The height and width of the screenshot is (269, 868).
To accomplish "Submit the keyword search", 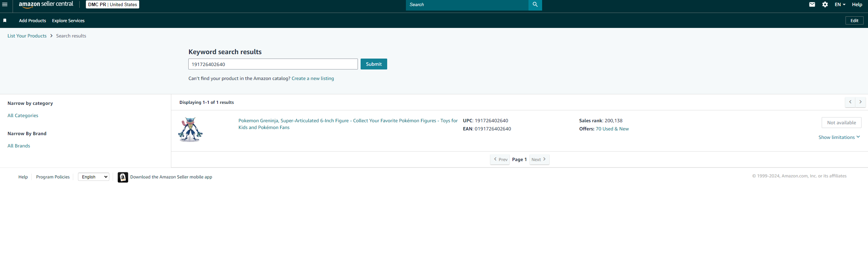I will pyautogui.click(x=374, y=64).
